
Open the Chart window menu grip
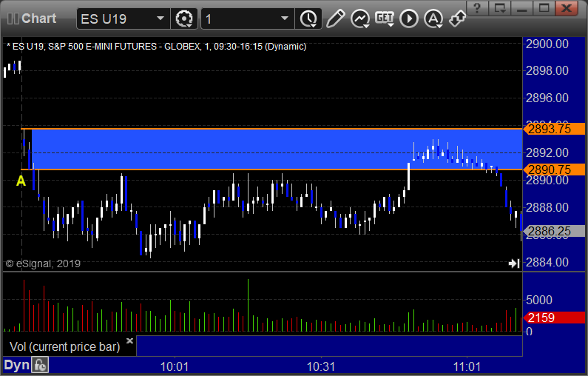(13, 19)
